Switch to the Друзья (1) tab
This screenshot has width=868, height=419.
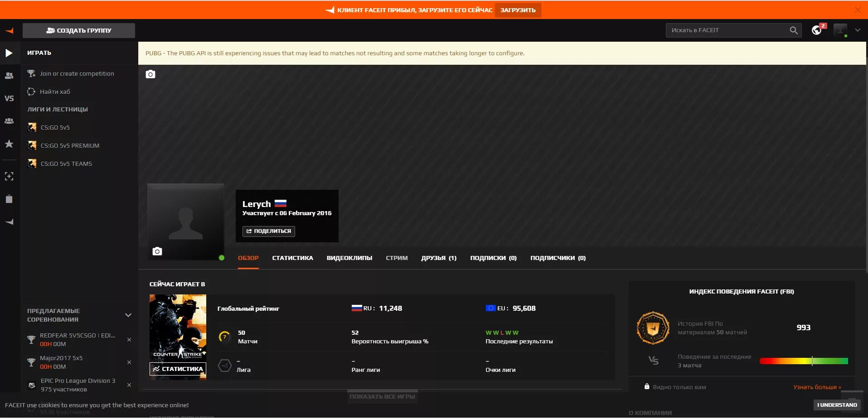pyautogui.click(x=439, y=258)
